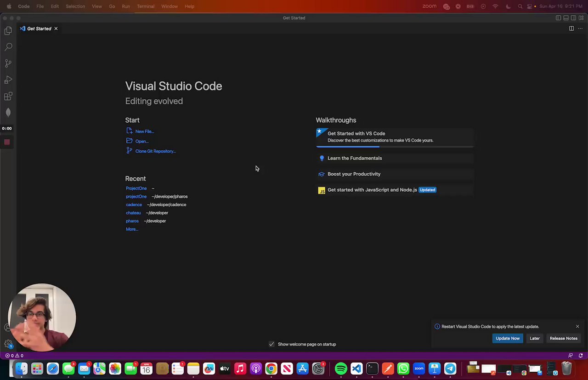588x380 pixels.
Task: Open recent projectOne from ~/developer/pharos
Action: 136,197
